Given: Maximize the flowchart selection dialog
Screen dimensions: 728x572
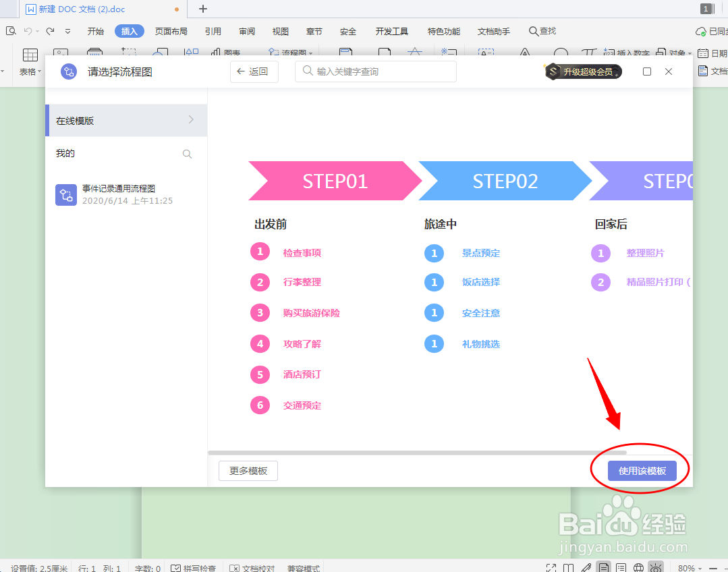Looking at the screenshot, I should click(x=647, y=71).
